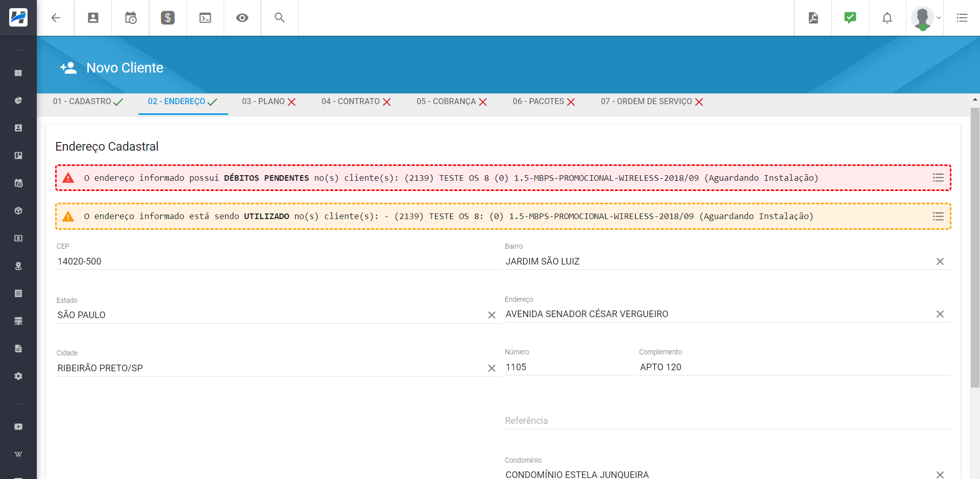
Task: Open the search magnifier icon
Action: click(280, 18)
